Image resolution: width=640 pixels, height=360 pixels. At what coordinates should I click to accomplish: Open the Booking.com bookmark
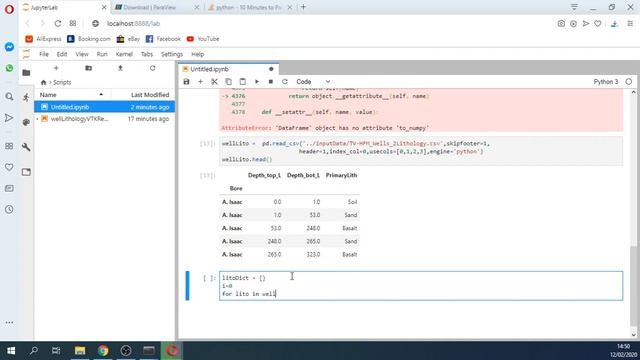(x=89, y=39)
